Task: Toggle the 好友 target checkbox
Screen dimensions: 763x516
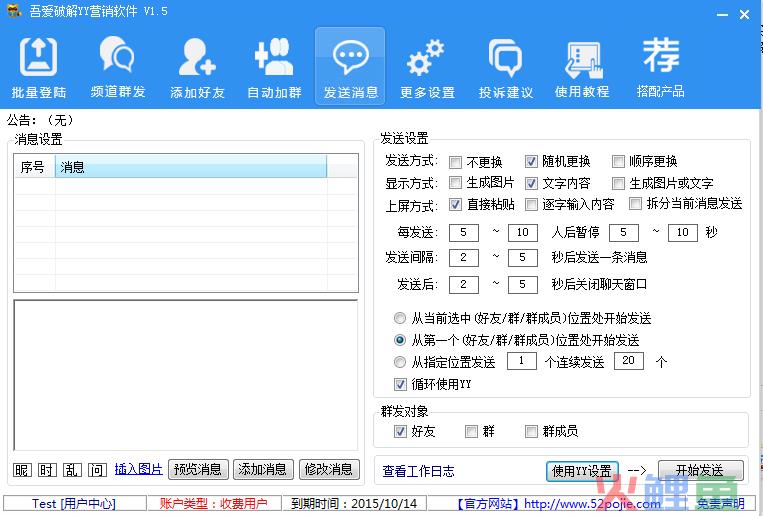Action: point(400,431)
